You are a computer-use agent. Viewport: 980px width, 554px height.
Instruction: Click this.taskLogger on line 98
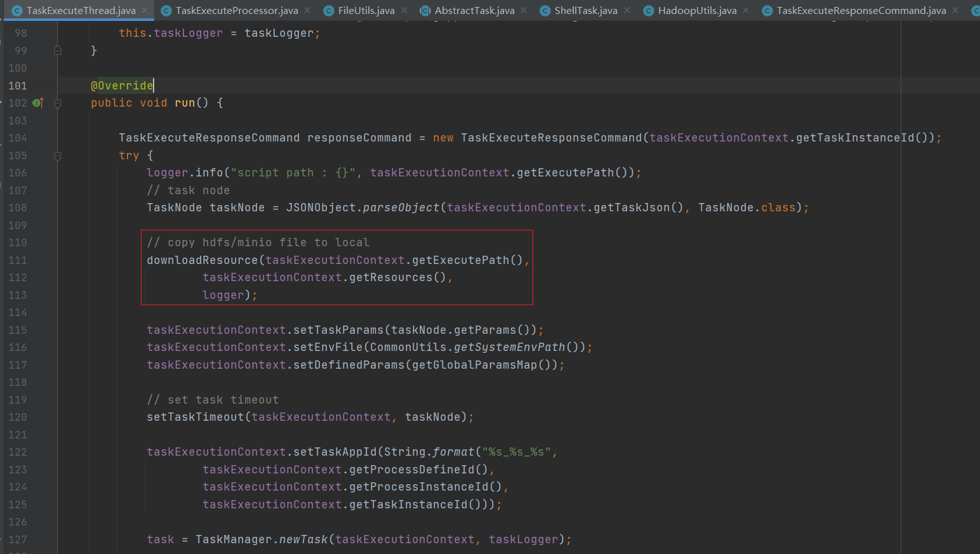171,33
